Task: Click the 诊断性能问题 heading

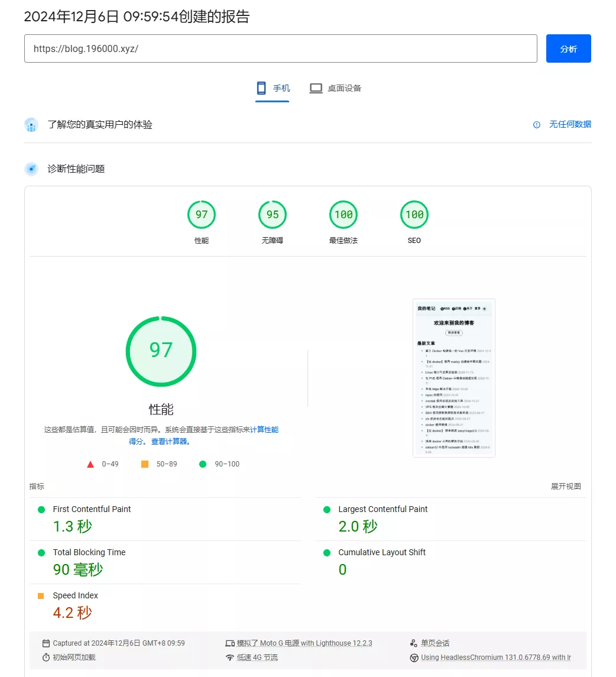Action: (x=76, y=169)
